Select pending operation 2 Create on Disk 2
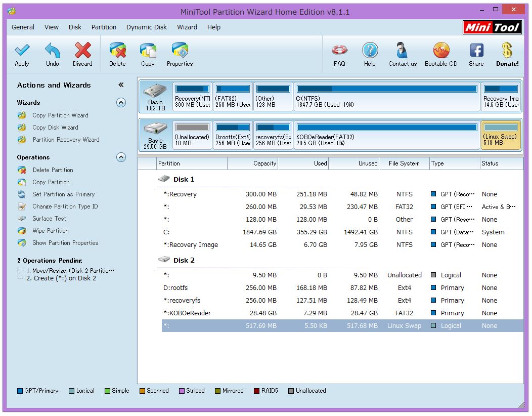Image resolution: width=532 pixels, height=416 pixels. pos(61,278)
